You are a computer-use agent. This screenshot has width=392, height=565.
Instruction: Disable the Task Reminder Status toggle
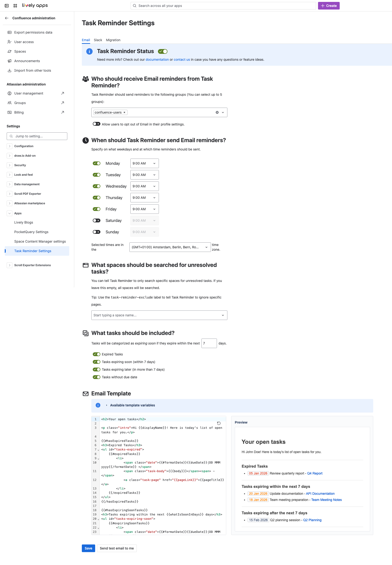[163, 51]
